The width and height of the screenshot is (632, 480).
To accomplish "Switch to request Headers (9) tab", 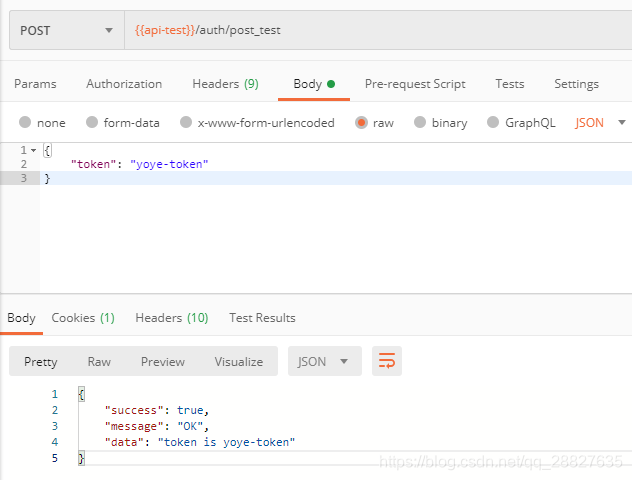I will (225, 84).
